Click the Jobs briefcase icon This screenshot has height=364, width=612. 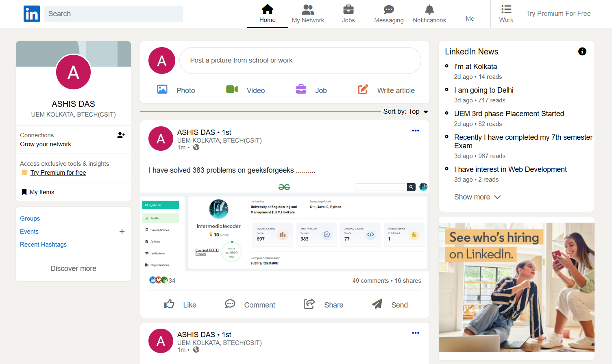point(348,10)
